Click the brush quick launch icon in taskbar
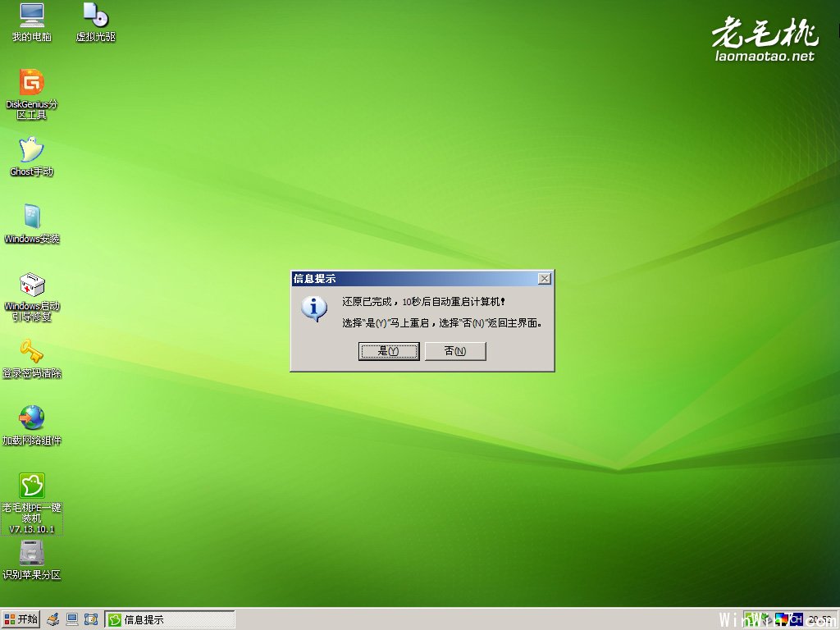The width and height of the screenshot is (840, 630). point(53,619)
